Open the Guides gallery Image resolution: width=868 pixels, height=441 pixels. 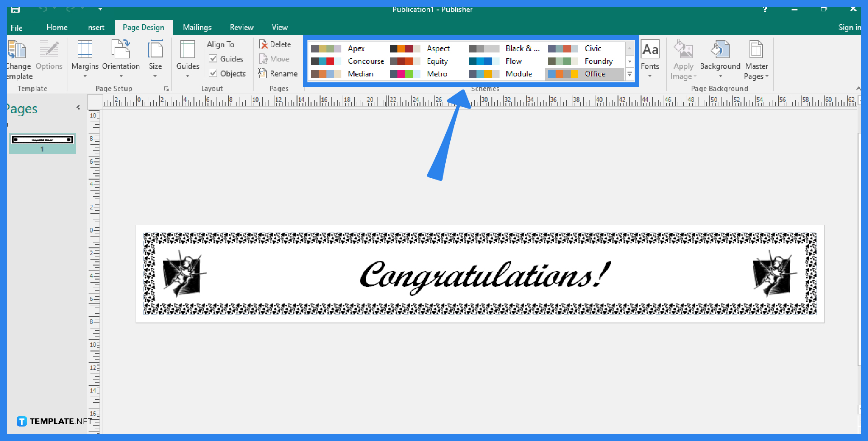coord(188,58)
